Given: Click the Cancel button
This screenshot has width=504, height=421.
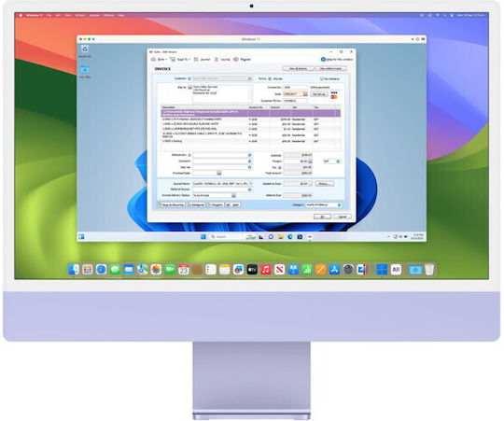Looking at the screenshot, I should point(343,217).
